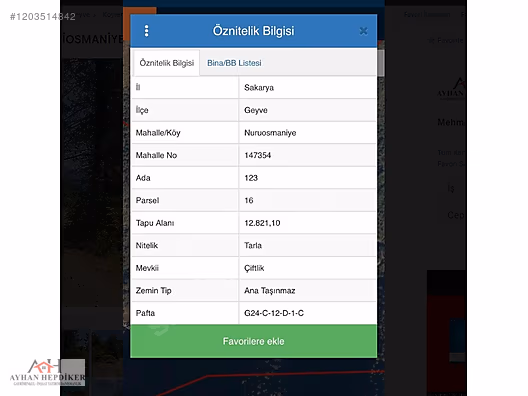The height and width of the screenshot is (396, 528).
Task: Click the Favorilere ekle button
Action: coord(254,341)
